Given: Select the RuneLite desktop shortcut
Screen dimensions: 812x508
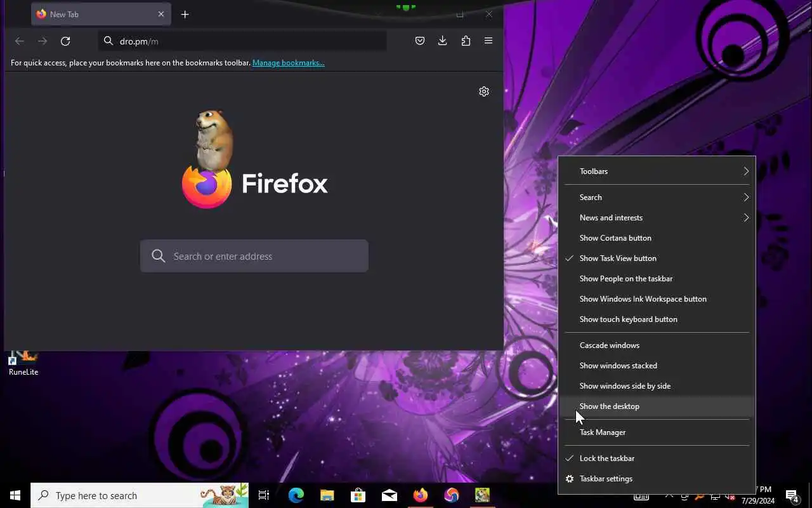Looking at the screenshot, I should point(23,363).
